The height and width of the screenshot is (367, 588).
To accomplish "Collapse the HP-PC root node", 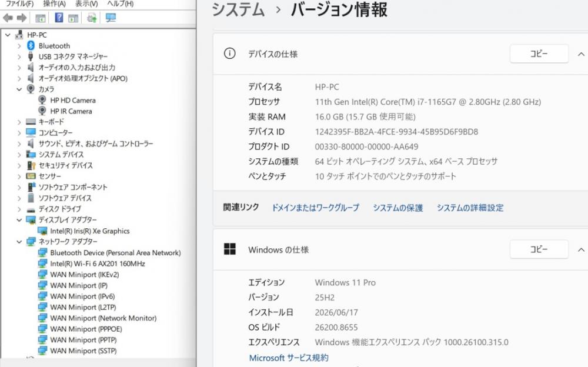I will 8,35.
